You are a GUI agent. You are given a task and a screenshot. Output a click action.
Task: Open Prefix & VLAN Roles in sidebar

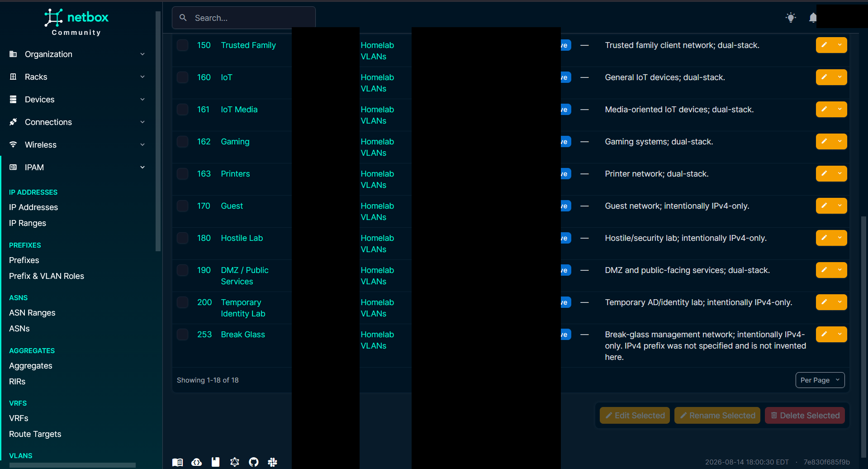47,276
